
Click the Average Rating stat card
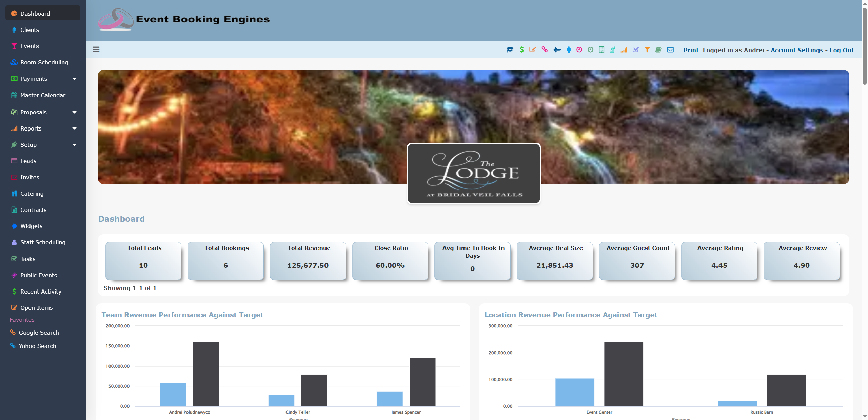[x=719, y=261]
